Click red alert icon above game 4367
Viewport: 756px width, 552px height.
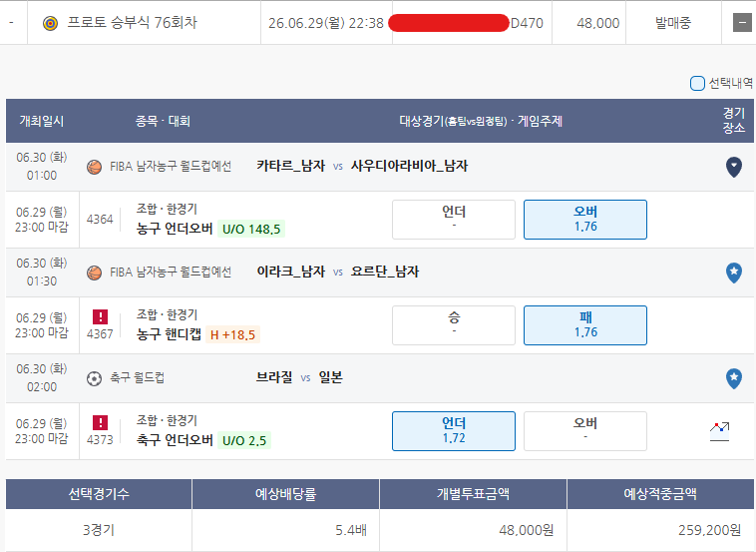click(101, 317)
